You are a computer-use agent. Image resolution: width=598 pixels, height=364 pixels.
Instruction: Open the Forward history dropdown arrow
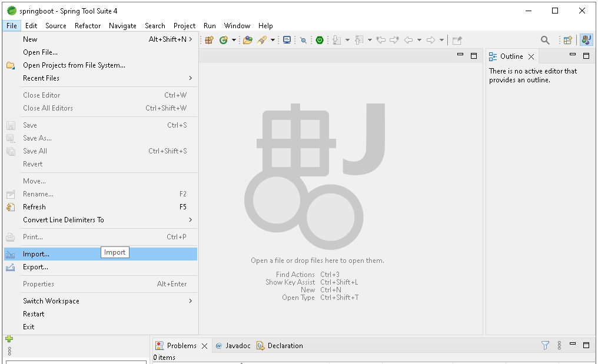coord(441,40)
